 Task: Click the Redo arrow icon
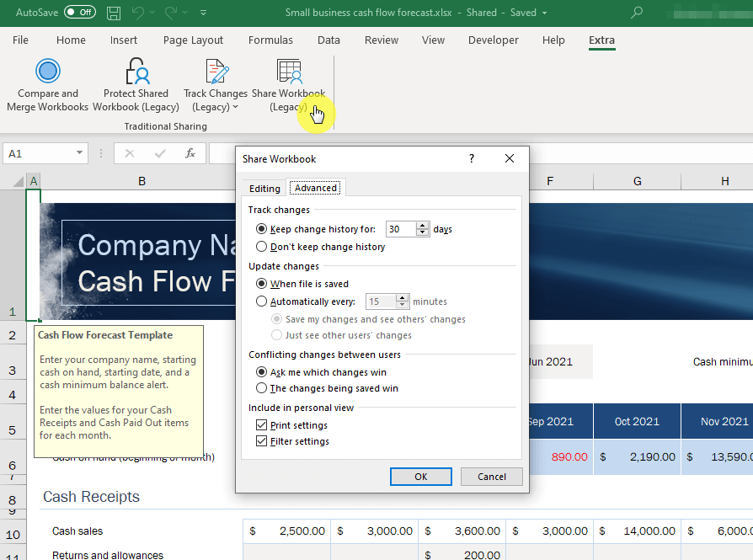(171, 13)
